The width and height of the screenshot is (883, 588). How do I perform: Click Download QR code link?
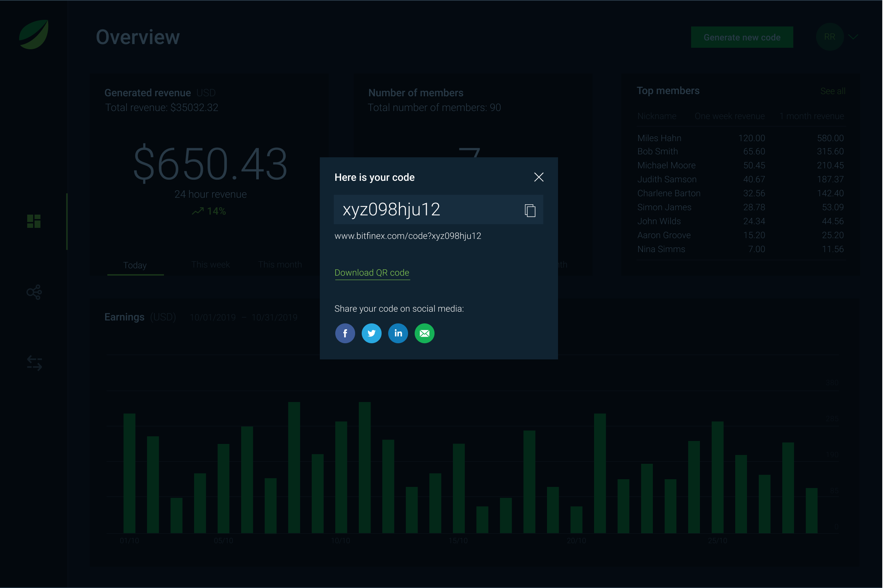[x=372, y=273]
